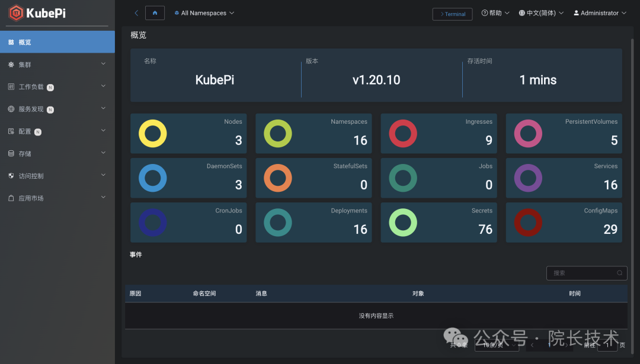Click the blue DaemonSets ring chart
The width and height of the screenshot is (640, 364).
153,178
